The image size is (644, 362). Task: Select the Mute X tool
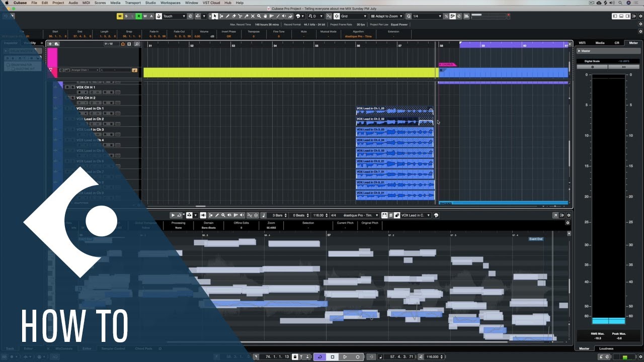[x=253, y=16]
